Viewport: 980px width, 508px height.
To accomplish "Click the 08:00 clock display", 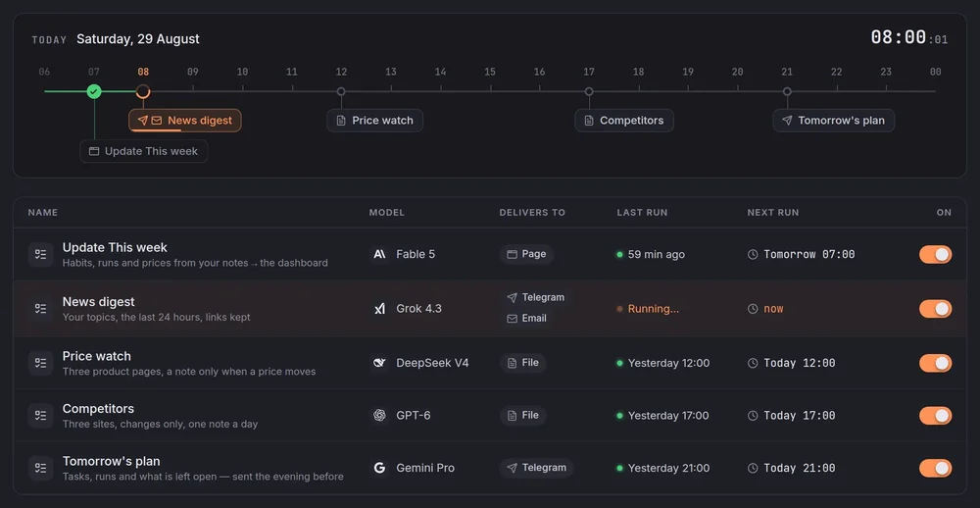I will tap(909, 37).
